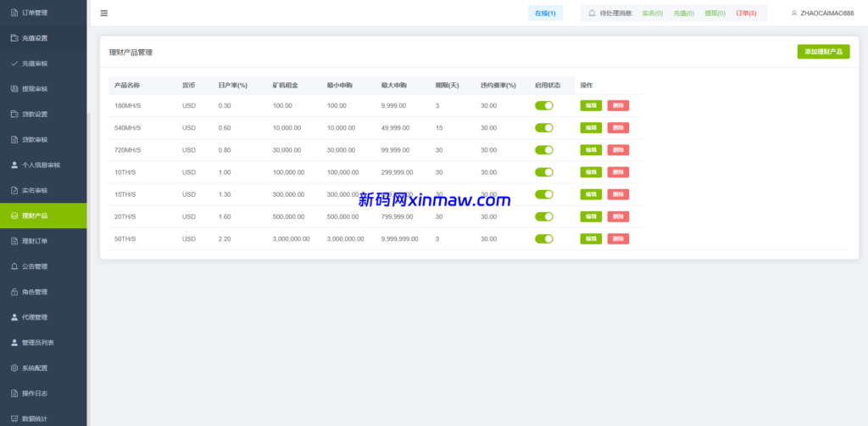Image resolution: width=868 pixels, height=426 pixels.
Task: Click 提现(0) pending message link
Action: [715, 13]
